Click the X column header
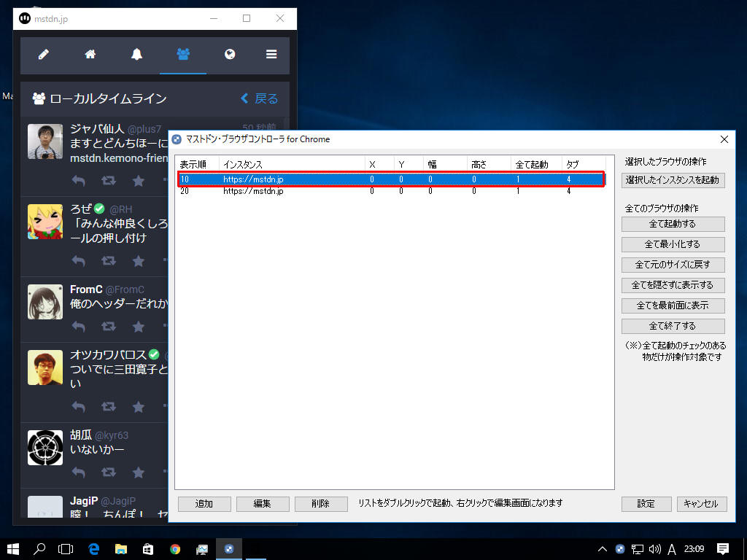 (x=379, y=164)
